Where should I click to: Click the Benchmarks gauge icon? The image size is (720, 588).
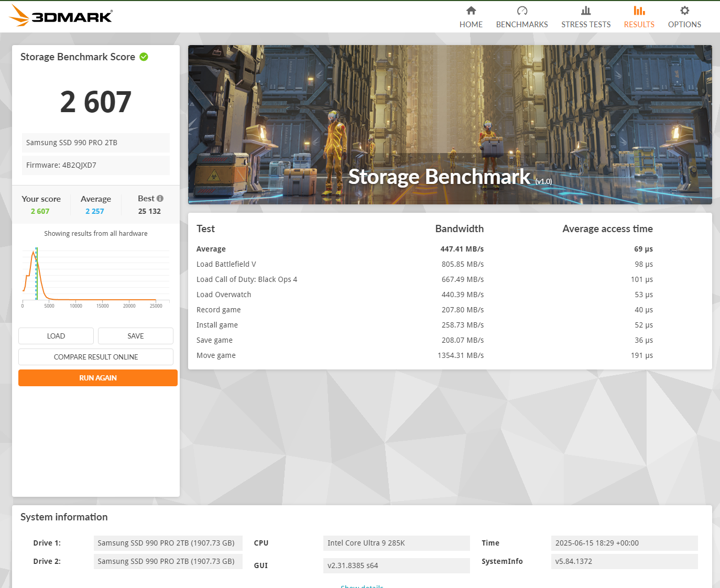click(521, 10)
